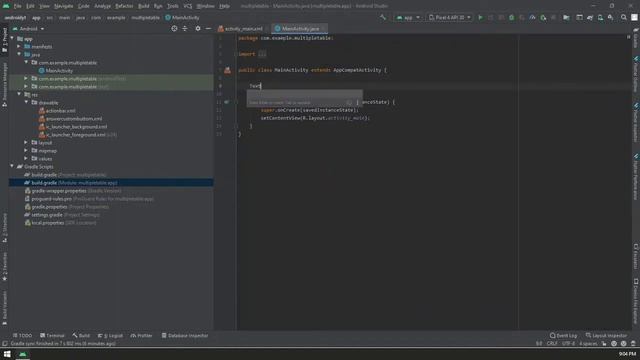Viewport: 640px width, 360px height.
Task: Open the File menu
Action: click(x=18, y=6)
